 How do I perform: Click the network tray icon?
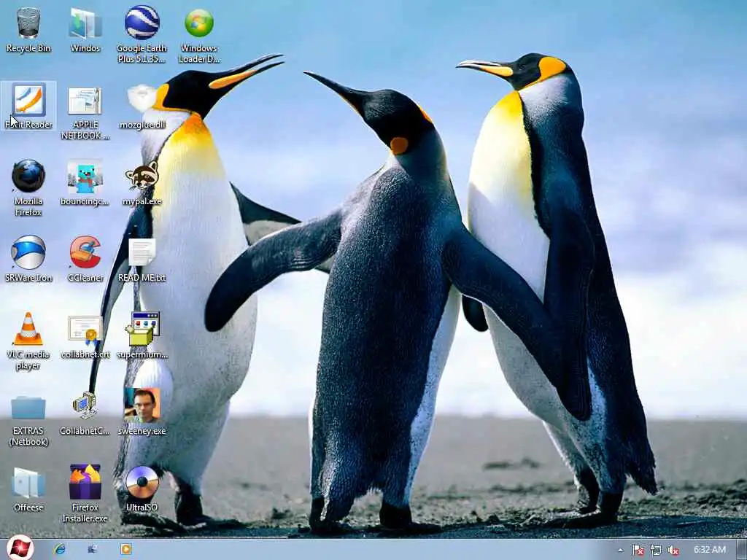[x=656, y=550]
